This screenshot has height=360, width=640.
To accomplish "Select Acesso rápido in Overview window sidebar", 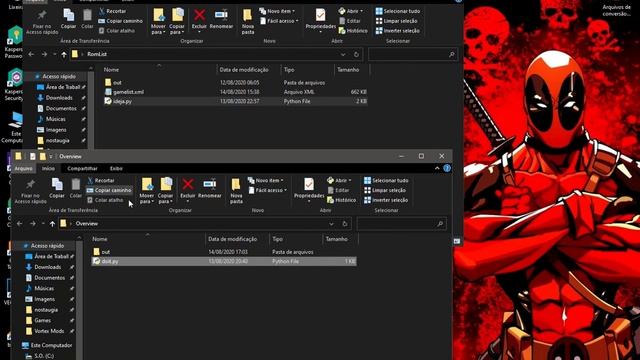I will point(47,246).
